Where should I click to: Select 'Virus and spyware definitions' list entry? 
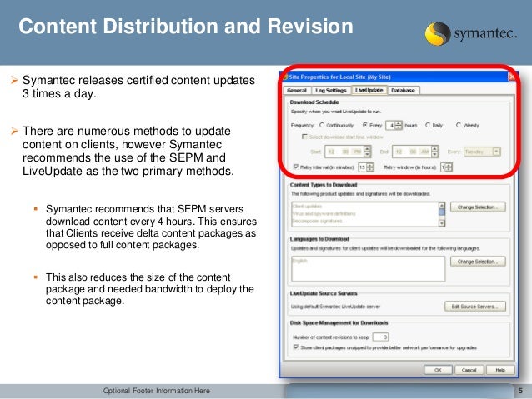pos(324,213)
